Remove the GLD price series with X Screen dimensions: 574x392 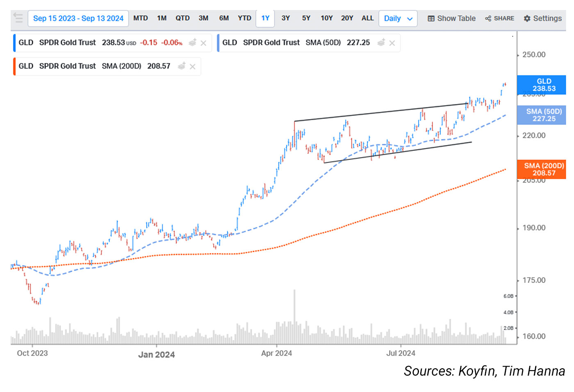[x=203, y=43]
